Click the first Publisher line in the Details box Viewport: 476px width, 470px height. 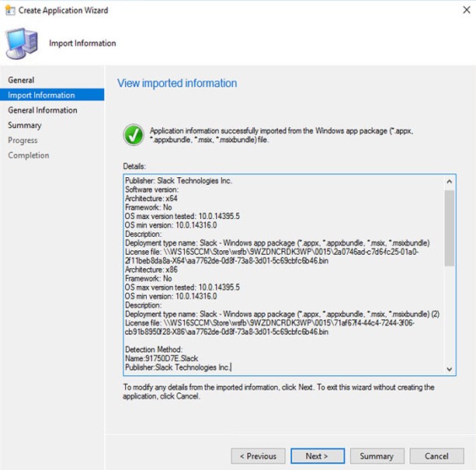coord(179,181)
